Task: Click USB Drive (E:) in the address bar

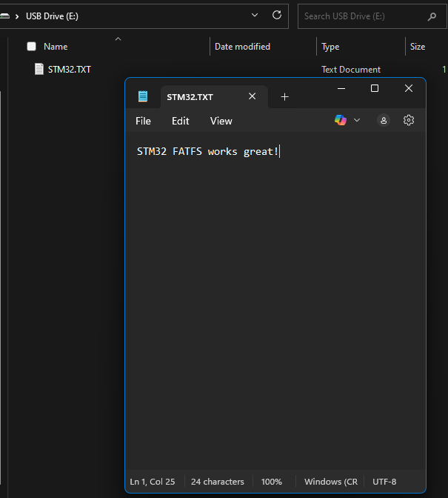Action: (x=52, y=16)
